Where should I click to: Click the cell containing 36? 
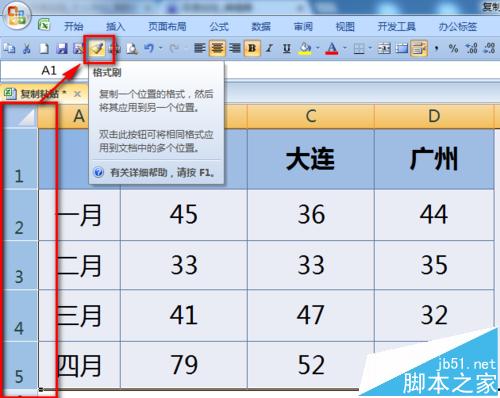(x=311, y=215)
